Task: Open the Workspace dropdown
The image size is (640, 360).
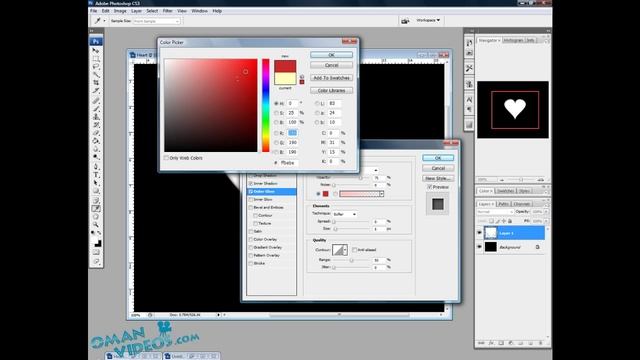Action: click(x=428, y=20)
